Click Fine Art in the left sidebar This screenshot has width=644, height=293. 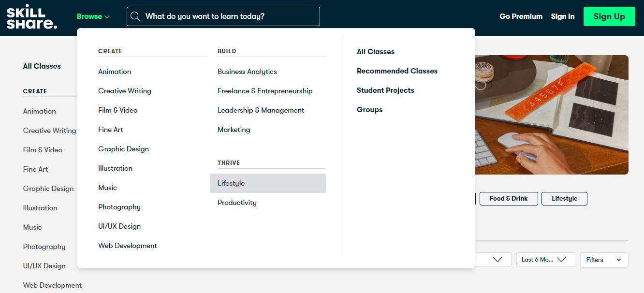[x=35, y=169]
